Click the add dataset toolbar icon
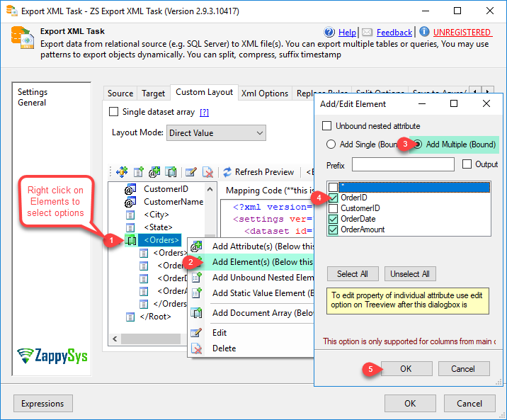The image size is (507, 420). (122, 171)
